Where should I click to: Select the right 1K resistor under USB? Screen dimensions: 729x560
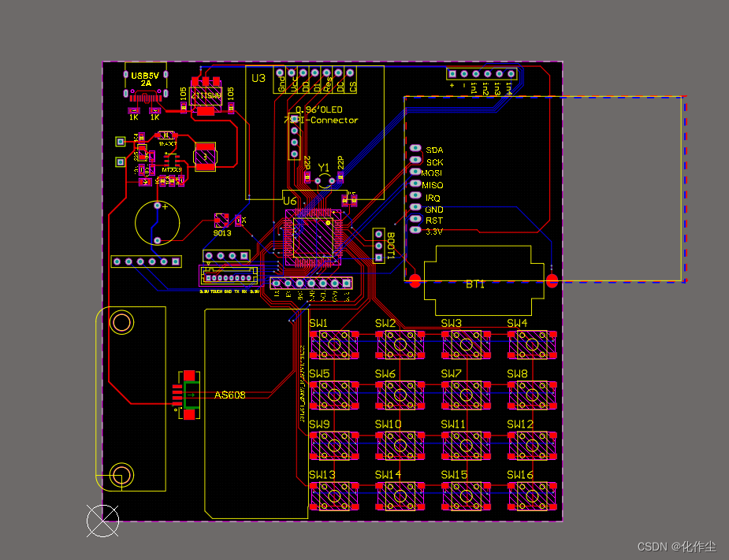[x=154, y=110]
